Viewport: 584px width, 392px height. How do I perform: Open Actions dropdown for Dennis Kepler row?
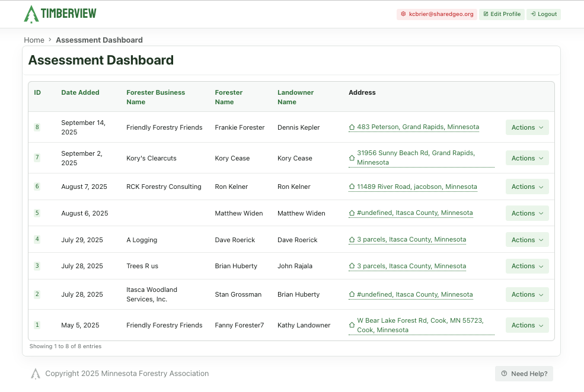point(527,127)
